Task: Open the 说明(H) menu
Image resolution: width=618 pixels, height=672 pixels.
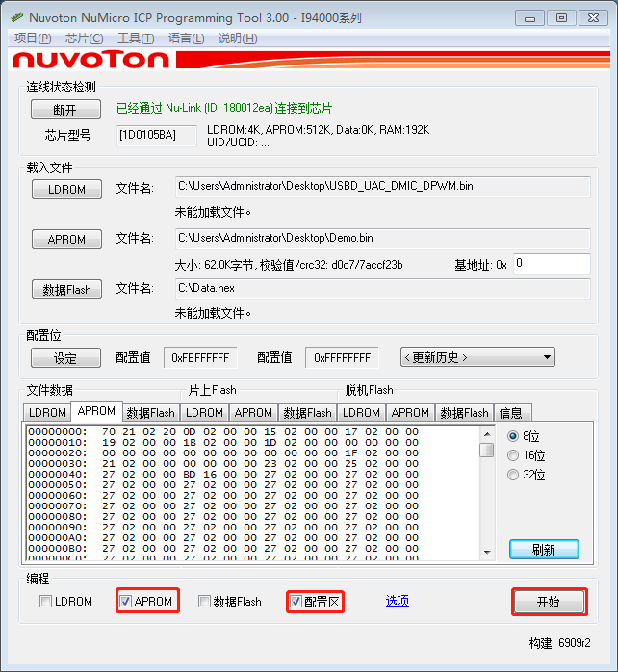Action: [238, 39]
